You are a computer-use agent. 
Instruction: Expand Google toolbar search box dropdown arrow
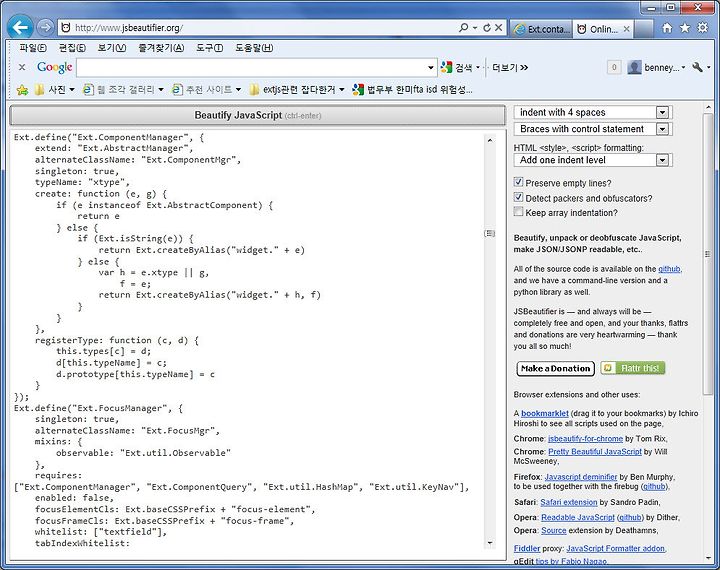tap(431, 68)
